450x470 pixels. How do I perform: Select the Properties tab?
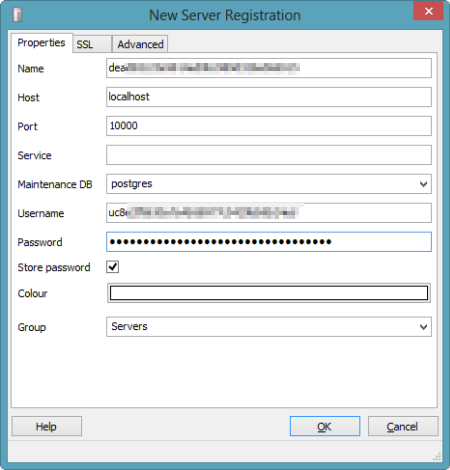pos(42,43)
